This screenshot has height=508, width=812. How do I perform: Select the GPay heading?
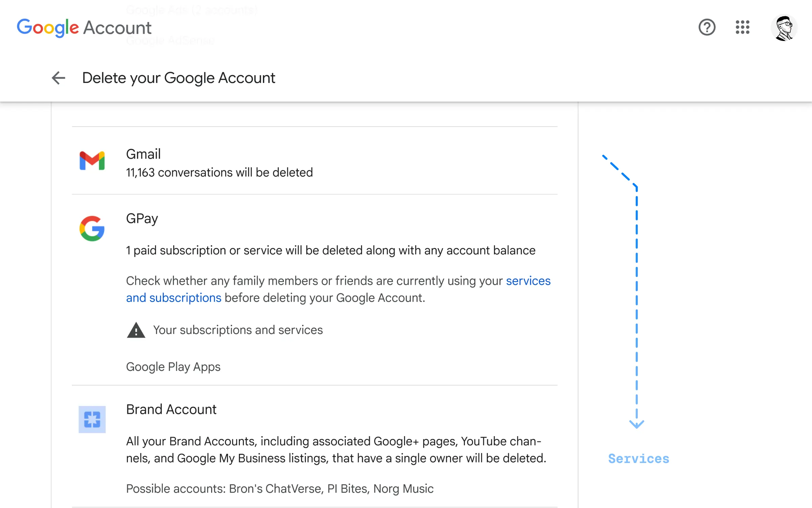click(142, 219)
